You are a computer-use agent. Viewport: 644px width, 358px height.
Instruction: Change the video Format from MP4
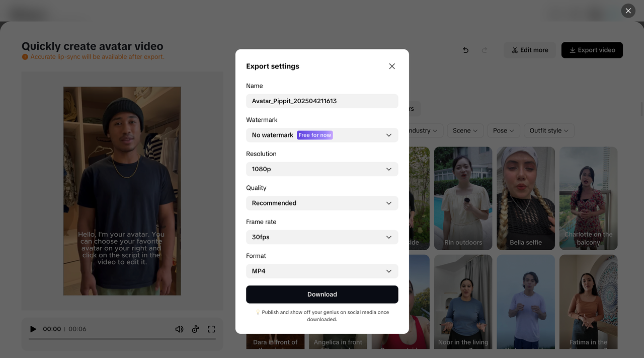pyautogui.click(x=388, y=271)
